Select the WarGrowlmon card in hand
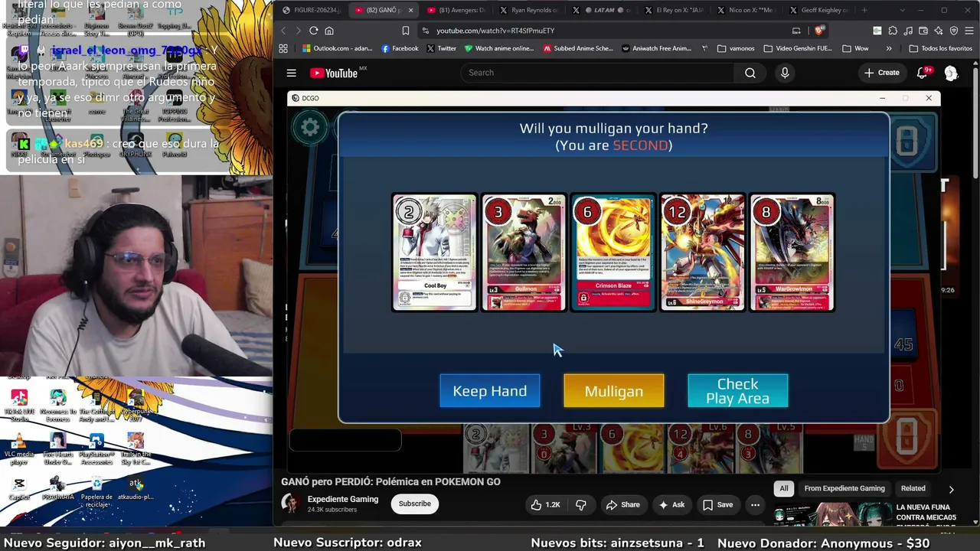Viewport: 980px width, 551px height. click(x=792, y=253)
